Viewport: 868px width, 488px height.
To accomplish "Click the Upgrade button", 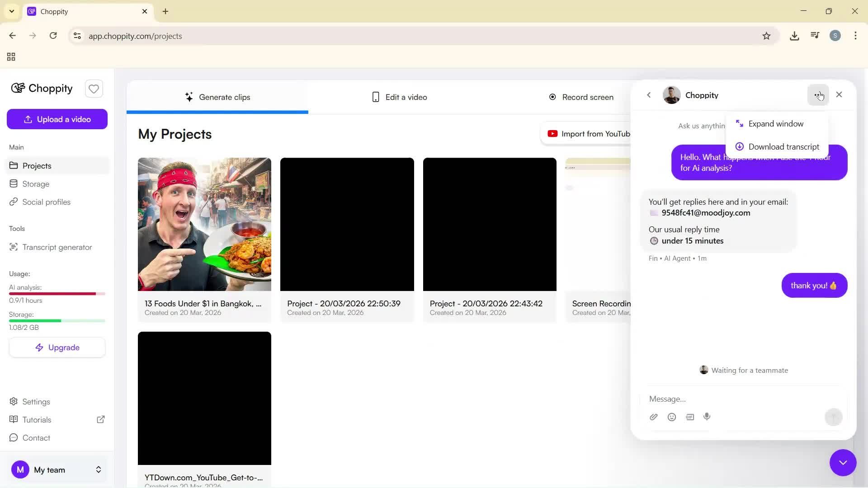I will point(57,347).
